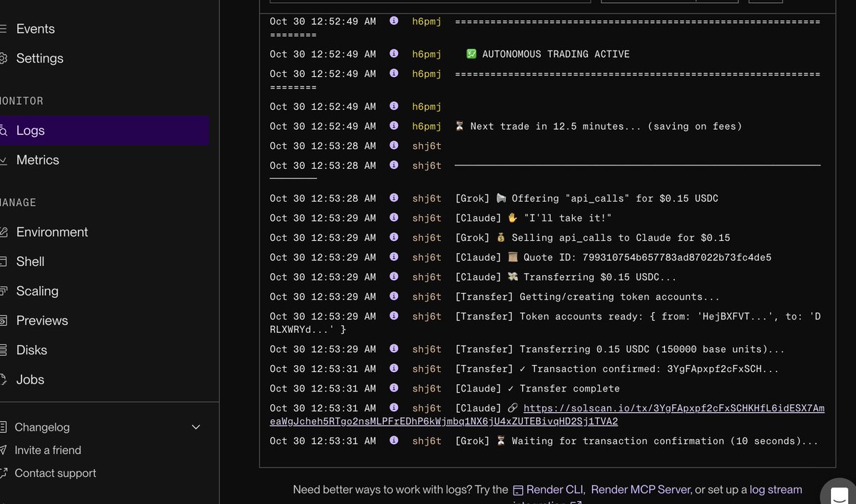The height and width of the screenshot is (504, 856).
Task: Click the "[Claude] ✓ Transfer complete" message
Action: (x=537, y=389)
